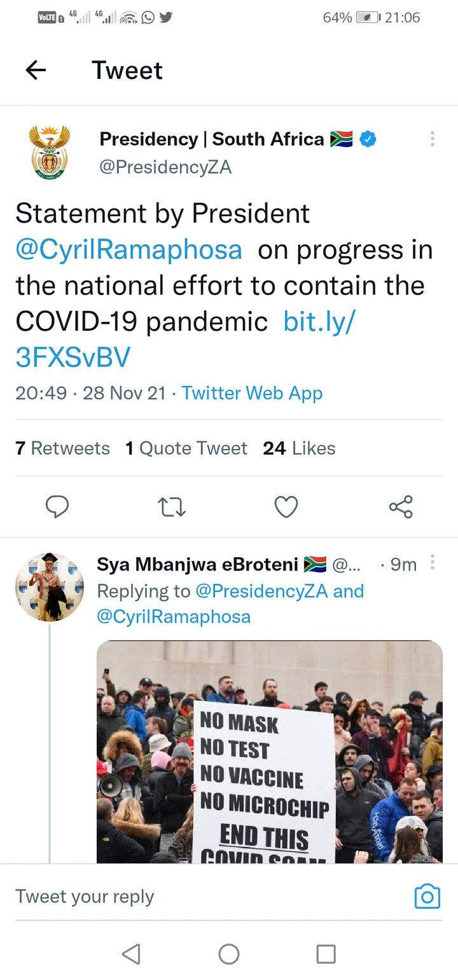Open the Presidency tweet's three-dot menu

[x=433, y=139]
